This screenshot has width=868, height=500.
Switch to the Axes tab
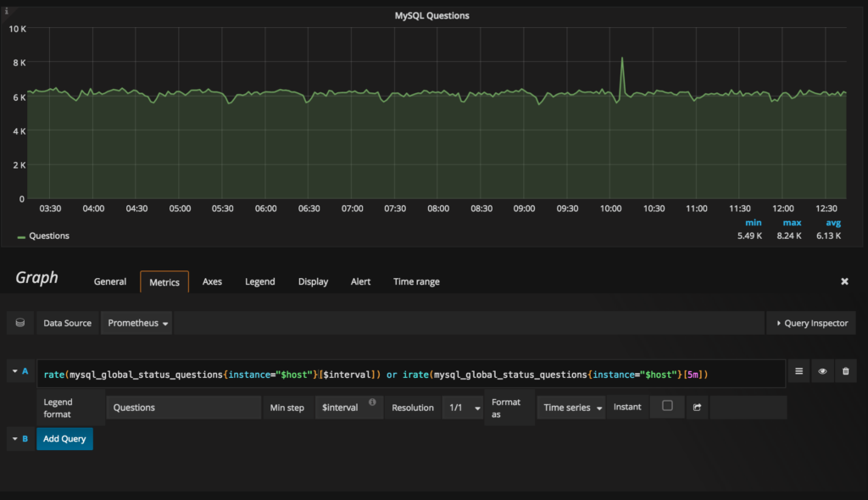[x=212, y=281]
